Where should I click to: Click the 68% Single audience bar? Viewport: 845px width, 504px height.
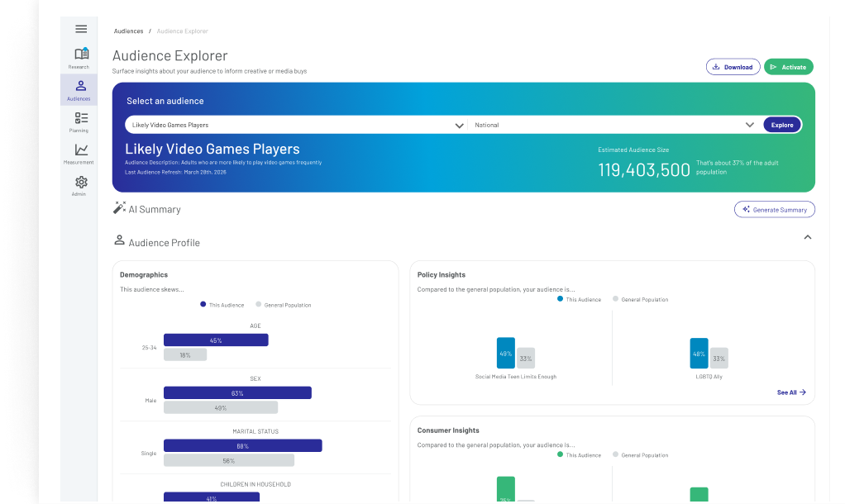pyautogui.click(x=242, y=446)
